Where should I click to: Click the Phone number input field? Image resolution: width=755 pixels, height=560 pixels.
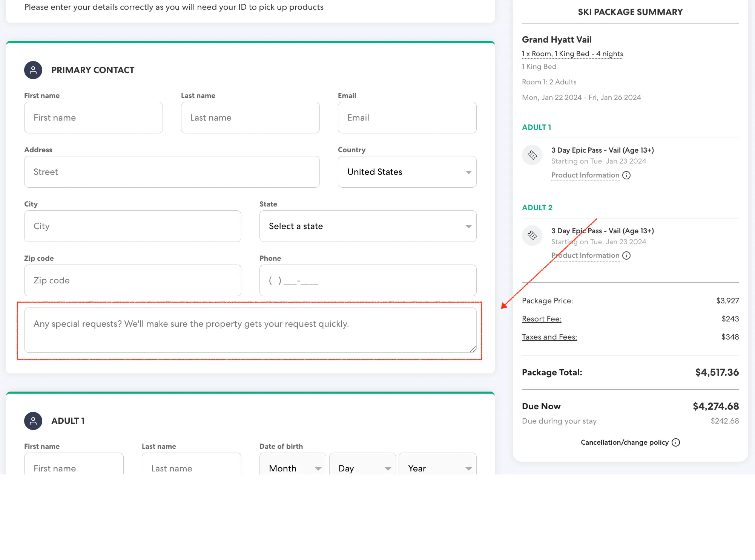click(368, 280)
